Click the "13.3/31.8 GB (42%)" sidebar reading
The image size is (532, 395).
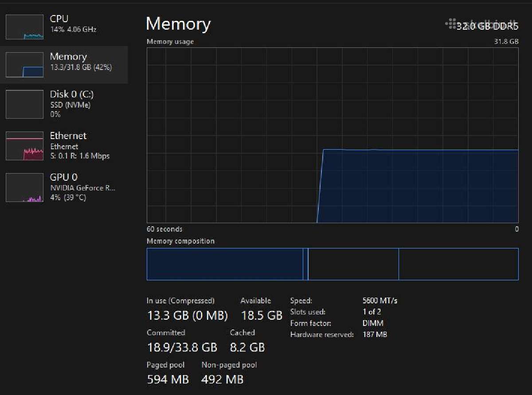pos(81,67)
